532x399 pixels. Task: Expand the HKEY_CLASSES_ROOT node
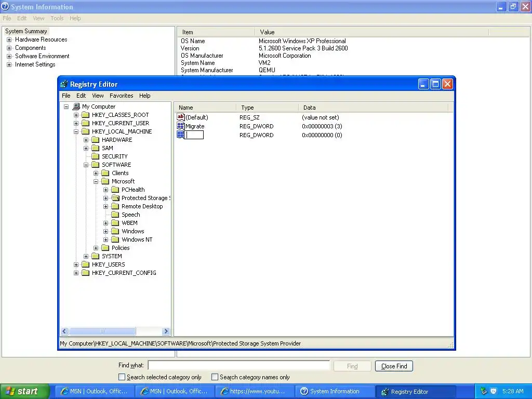pyautogui.click(x=76, y=115)
